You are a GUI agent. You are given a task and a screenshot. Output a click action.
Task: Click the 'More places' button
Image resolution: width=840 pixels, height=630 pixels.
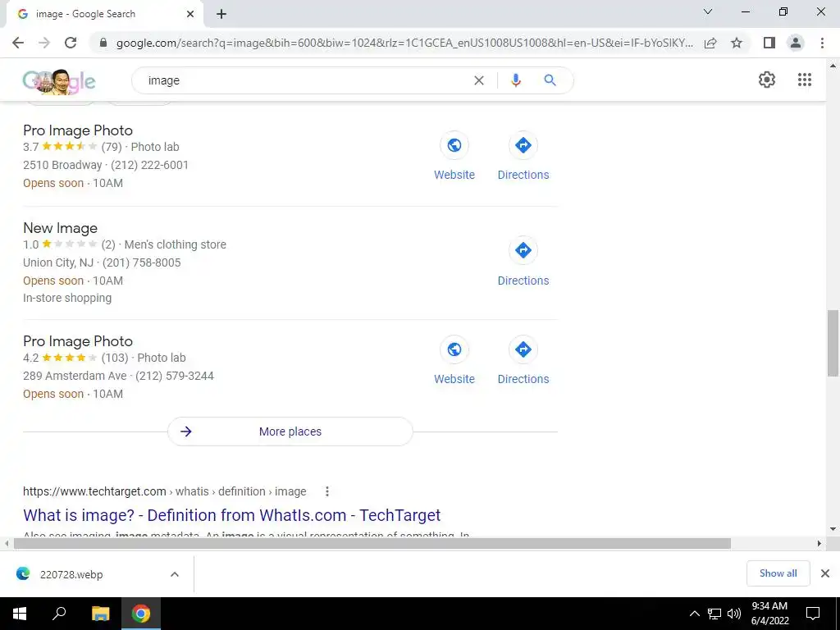(x=290, y=431)
